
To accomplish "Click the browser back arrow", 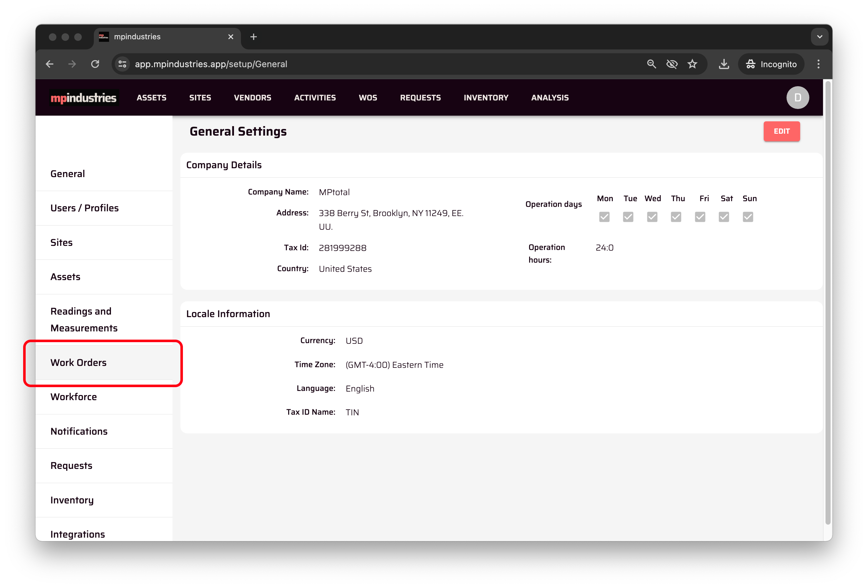I will [50, 64].
